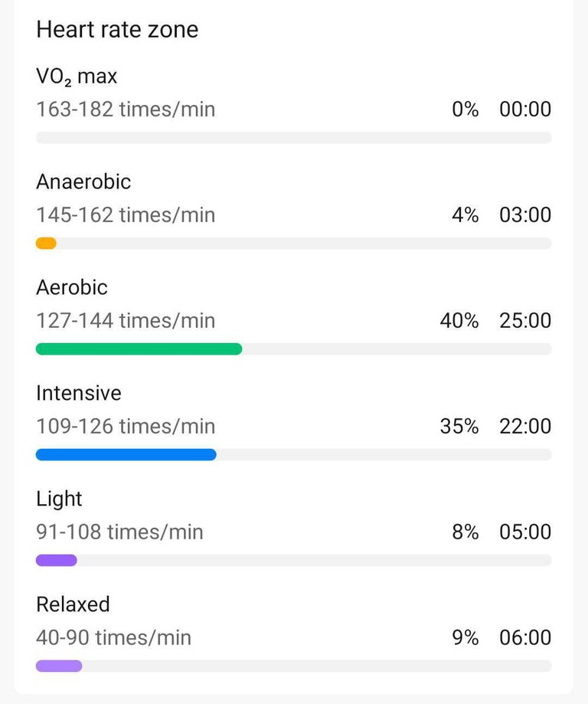Click the Aerobic 40% percentage value
Screen dimensions: 588x704
(x=459, y=320)
